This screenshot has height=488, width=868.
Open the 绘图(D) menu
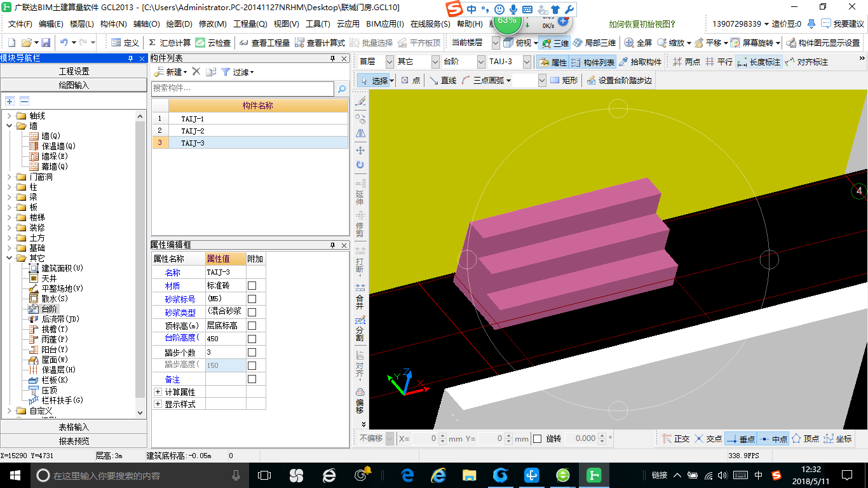179,24
